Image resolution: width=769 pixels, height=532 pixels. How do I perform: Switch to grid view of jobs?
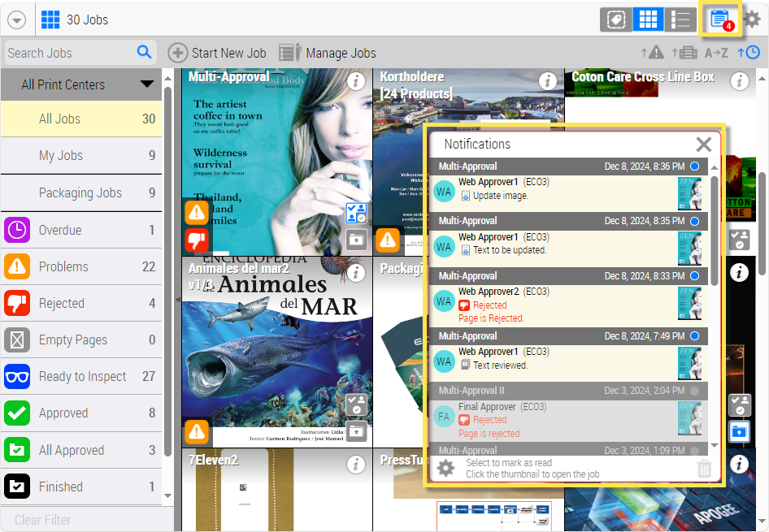click(648, 19)
